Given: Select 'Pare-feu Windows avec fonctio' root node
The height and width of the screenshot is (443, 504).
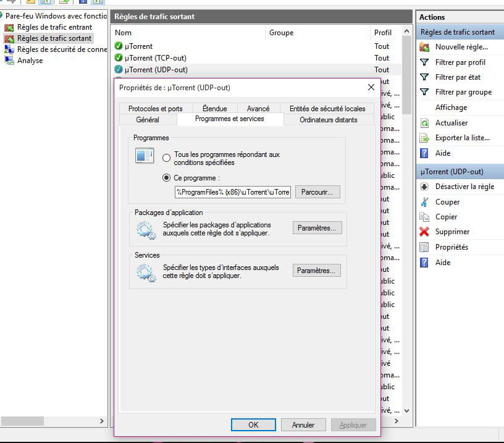Looking at the screenshot, I should pyautogui.click(x=56, y=15).
